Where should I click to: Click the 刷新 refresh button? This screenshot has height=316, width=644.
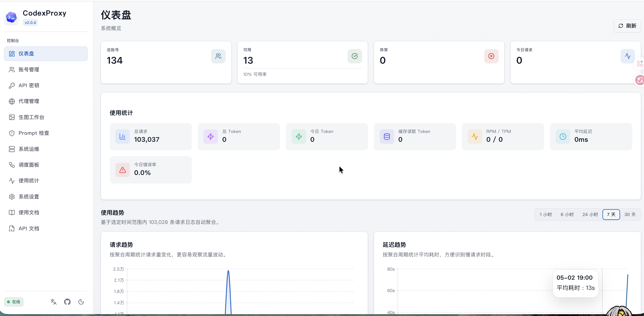click(x=627, y=26)
